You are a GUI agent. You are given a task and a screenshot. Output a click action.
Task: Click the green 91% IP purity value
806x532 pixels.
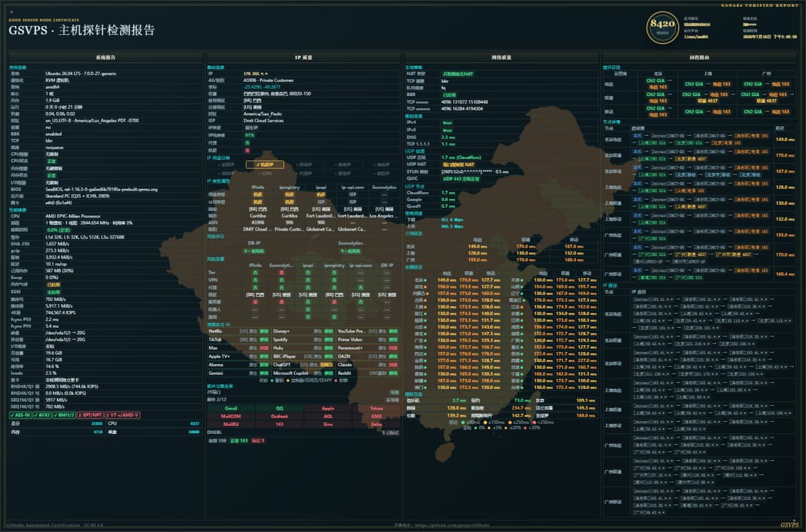click(249, 135)
